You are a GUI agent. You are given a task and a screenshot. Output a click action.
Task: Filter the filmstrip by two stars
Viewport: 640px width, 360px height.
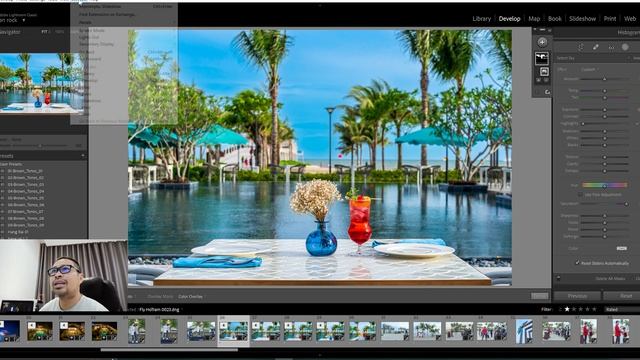point(573,309)
